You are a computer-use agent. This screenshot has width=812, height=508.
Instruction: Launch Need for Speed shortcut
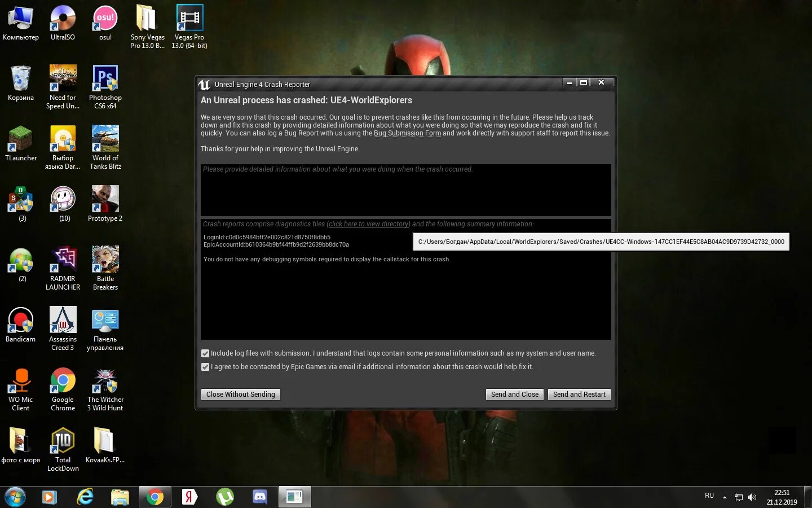63,87
